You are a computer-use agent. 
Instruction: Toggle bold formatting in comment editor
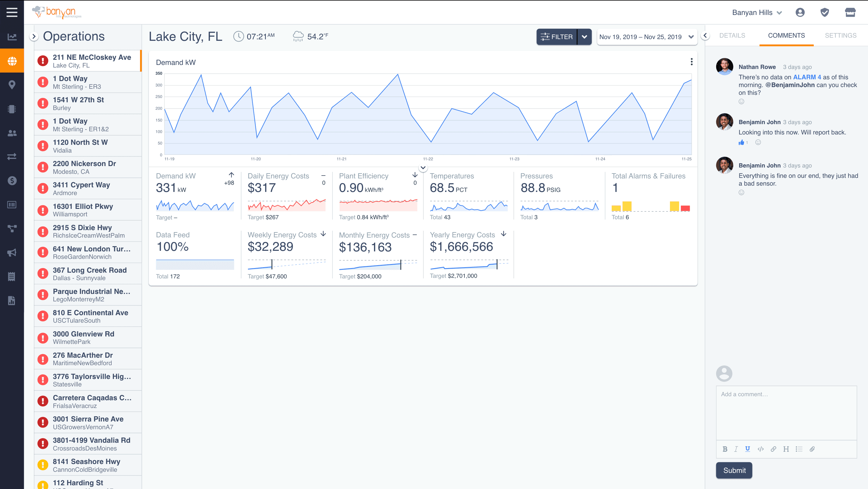click(725, 449)
